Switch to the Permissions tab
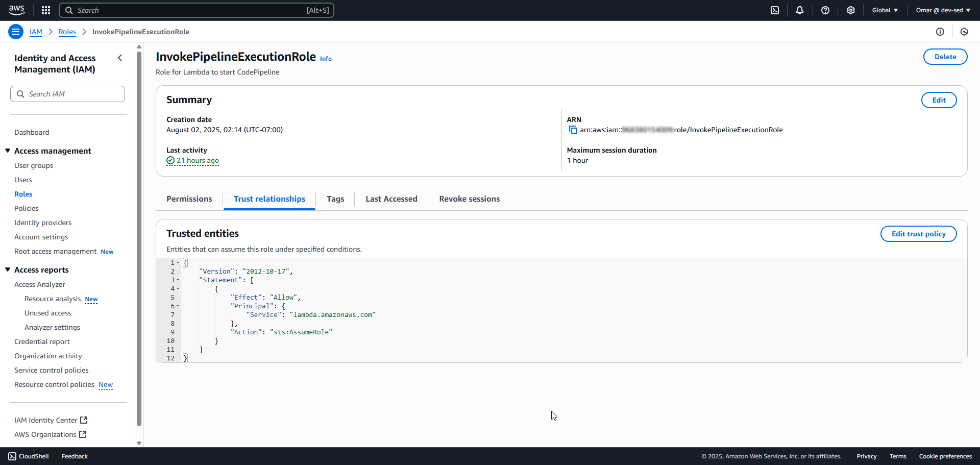Screen dimensions: 980x465 coord(189,199)
